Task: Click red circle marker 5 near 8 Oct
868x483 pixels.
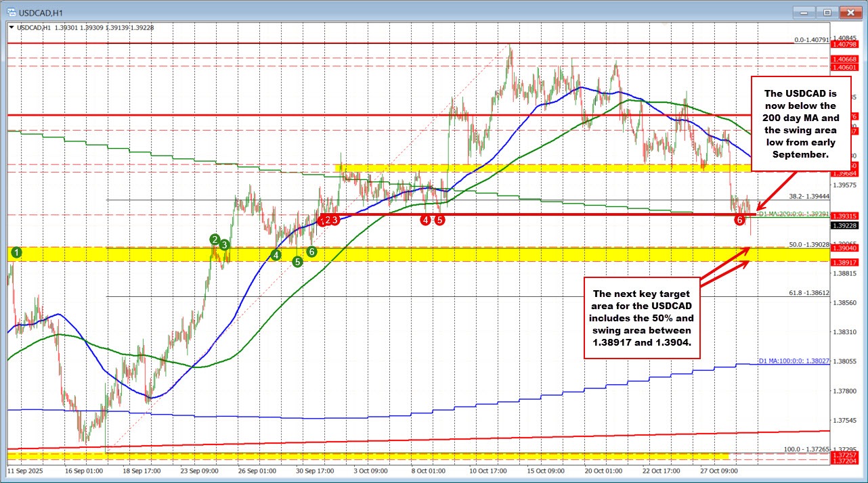Action: (x=439, y=220)
